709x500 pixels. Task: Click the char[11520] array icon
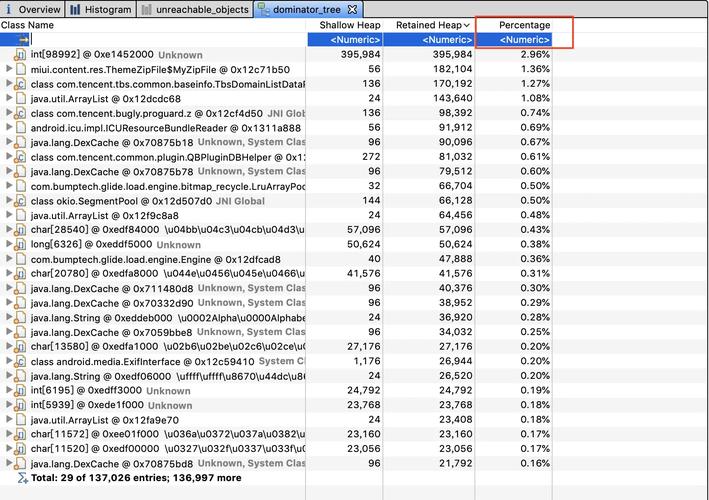(20, 449)
